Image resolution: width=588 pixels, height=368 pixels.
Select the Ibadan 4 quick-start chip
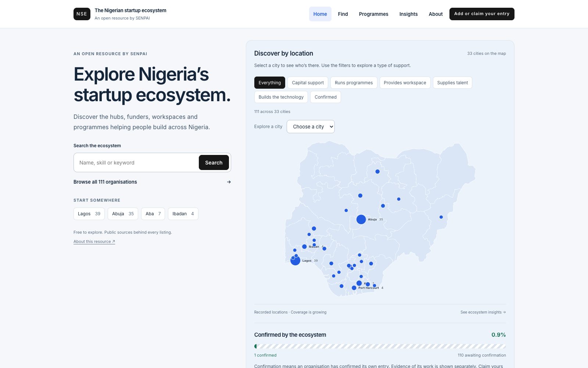(x=183, y=214)
